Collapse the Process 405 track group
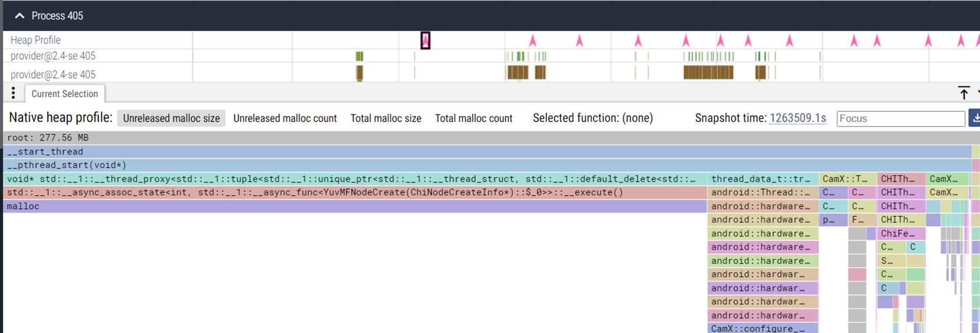The image size is (980, 333). tap(20, 16)
